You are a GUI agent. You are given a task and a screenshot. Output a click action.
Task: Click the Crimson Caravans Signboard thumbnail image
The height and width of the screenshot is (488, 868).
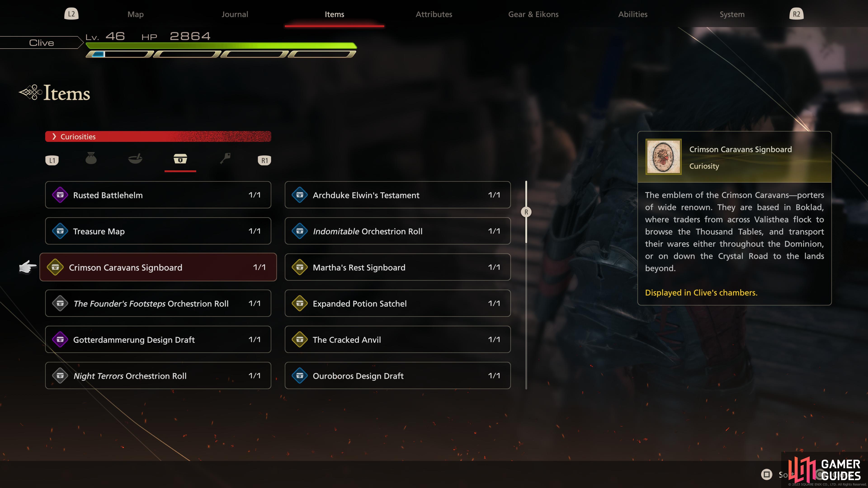click(663, 157)
